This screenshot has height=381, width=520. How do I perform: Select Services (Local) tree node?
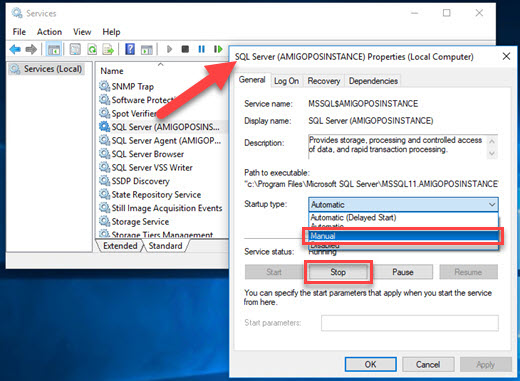point(47,69)
